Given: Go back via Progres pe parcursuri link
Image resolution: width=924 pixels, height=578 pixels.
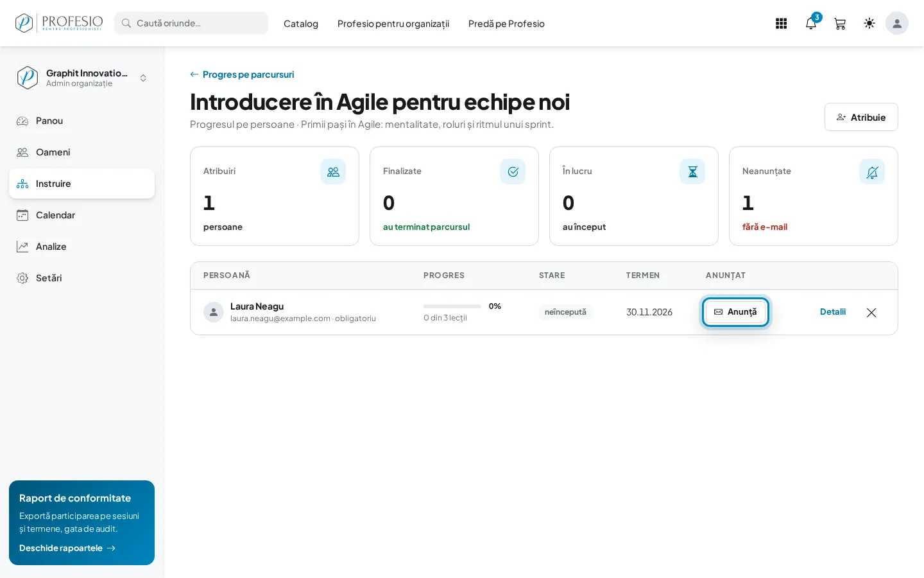Looking at the screenshot, I should click(242, 74).
